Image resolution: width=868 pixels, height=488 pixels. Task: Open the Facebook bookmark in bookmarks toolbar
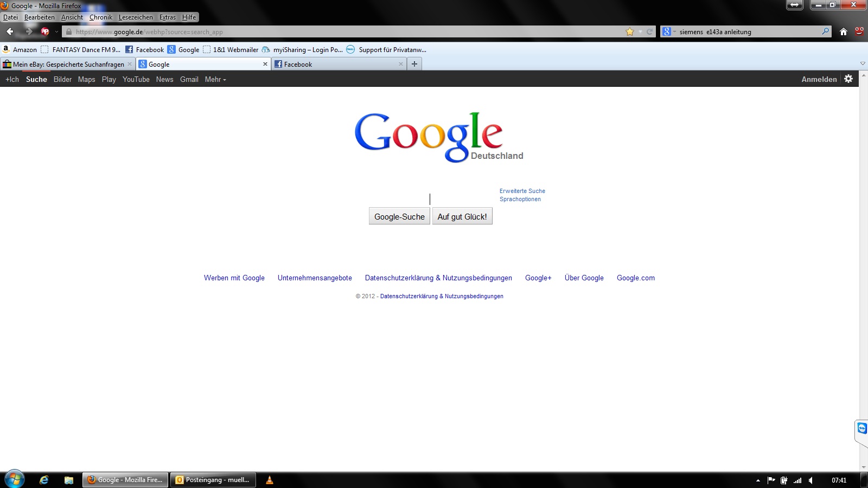[145, 49]
